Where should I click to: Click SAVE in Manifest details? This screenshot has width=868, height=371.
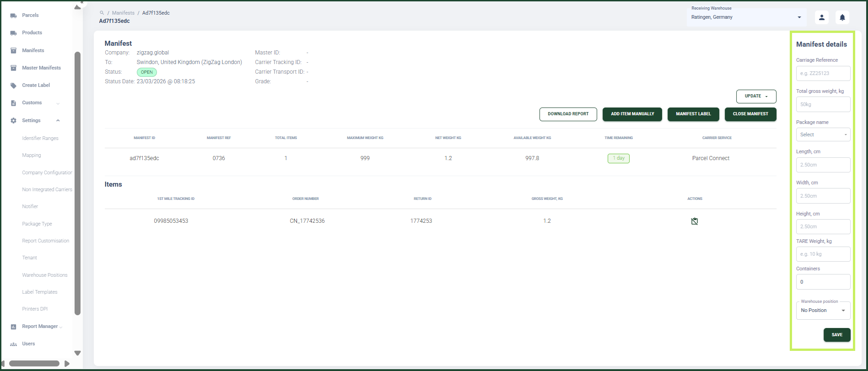(837, 335)
